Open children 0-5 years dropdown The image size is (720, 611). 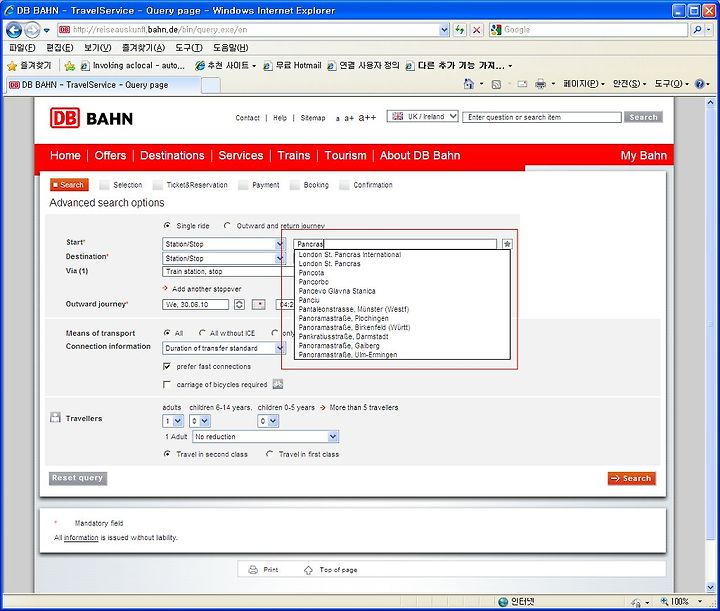268,421
